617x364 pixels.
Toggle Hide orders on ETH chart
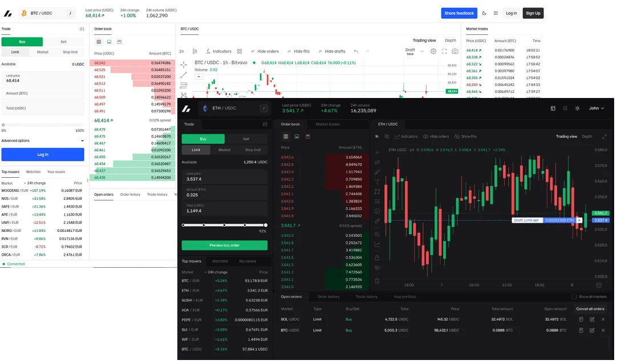(436, 137)
